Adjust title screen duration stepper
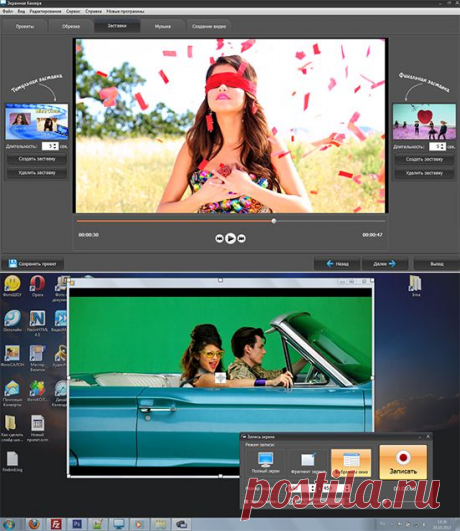 coord(55,146)
